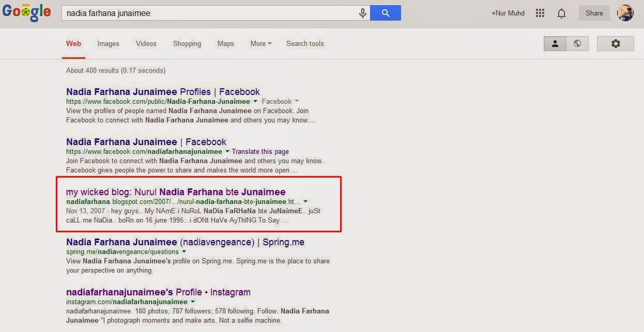
Task: Click the Google logo
Action: (x=26, y=13)
